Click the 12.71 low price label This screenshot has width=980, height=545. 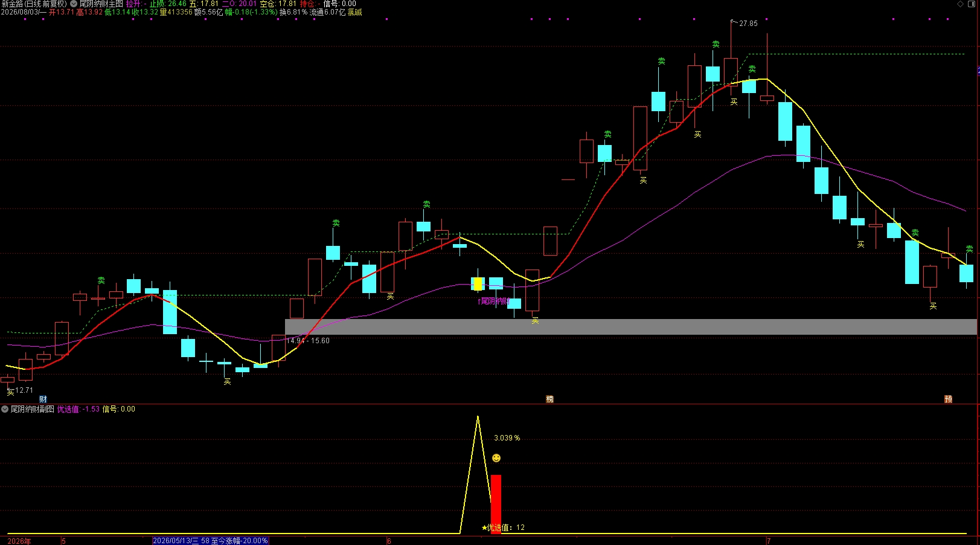pyautogui.click(x=24, y=390)
